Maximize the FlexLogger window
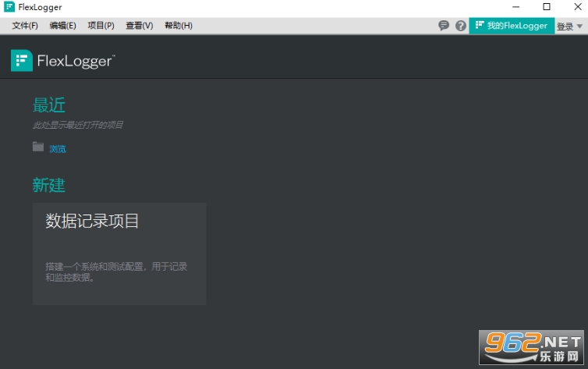 pos(547,7)
